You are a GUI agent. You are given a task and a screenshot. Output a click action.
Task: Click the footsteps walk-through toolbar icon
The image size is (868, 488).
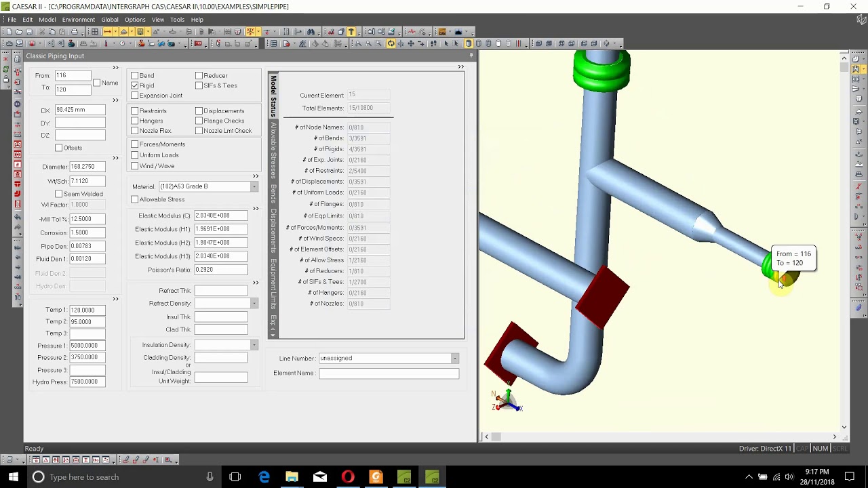click(433, 43)
